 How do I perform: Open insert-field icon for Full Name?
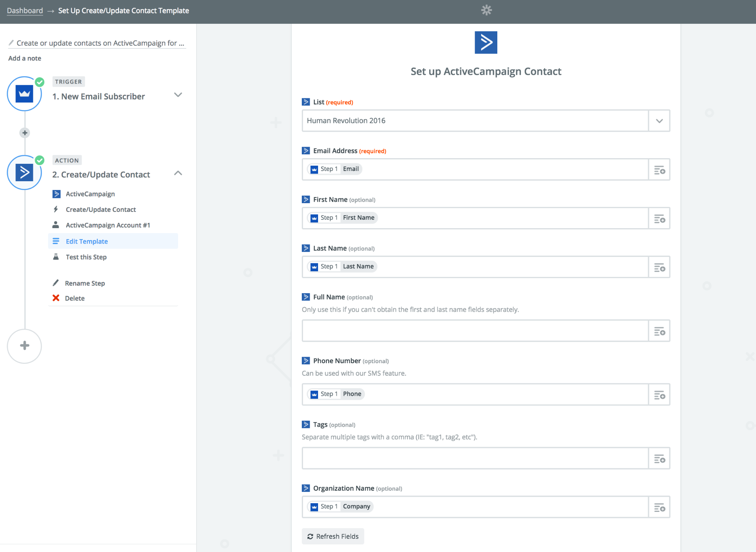(660, 331)
